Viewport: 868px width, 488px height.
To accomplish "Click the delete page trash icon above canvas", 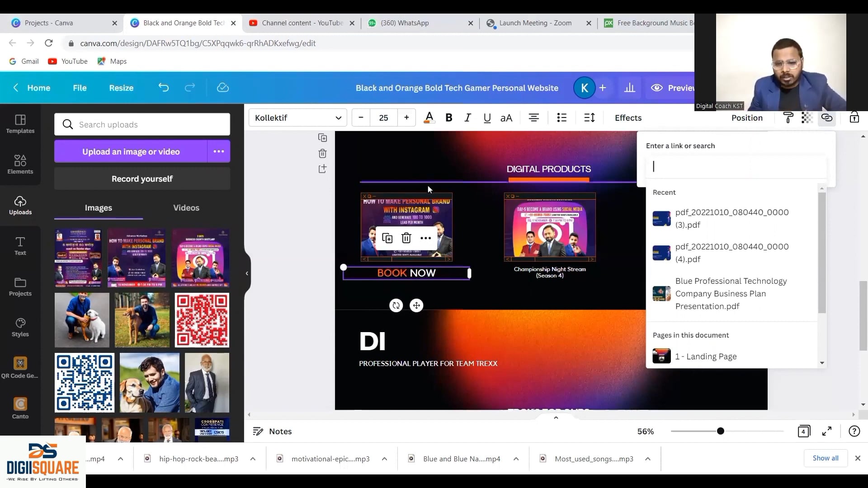I will click(322, 154).
